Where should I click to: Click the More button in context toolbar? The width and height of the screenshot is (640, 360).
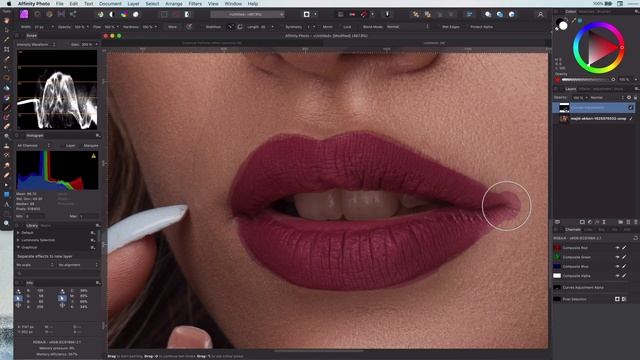pos(173,27)
